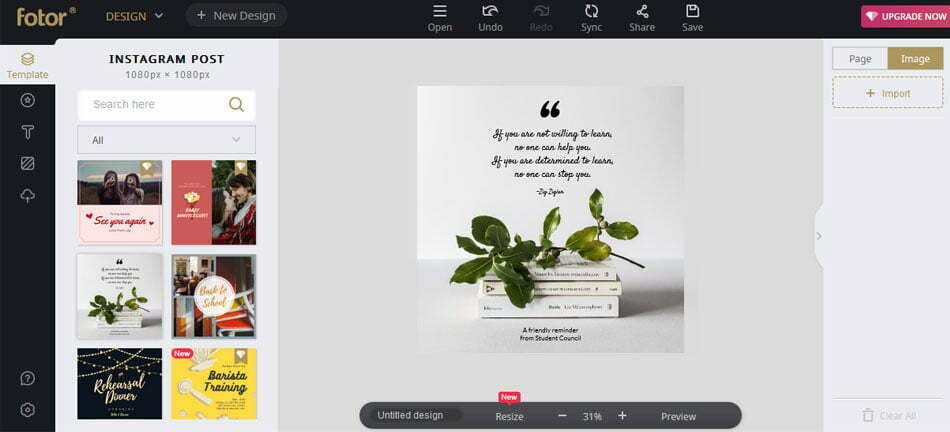Select the Rehearsal Dinner template
Viewport: 950px width, 432px height.
coord(120,384)
